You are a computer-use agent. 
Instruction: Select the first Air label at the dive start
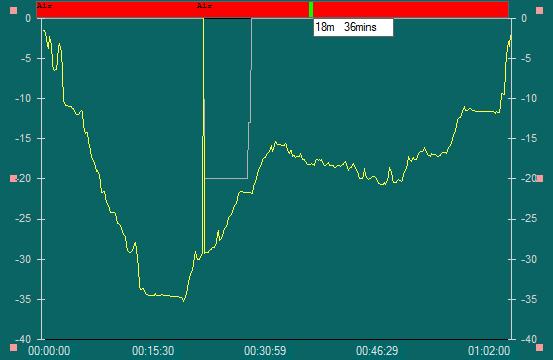click(45, 6)
